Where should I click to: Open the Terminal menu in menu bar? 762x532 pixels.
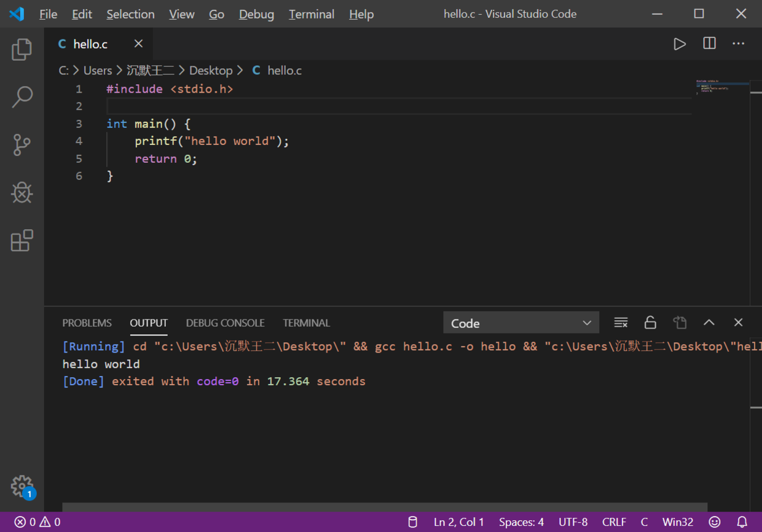pyautogui.click(x=312, y=14)
